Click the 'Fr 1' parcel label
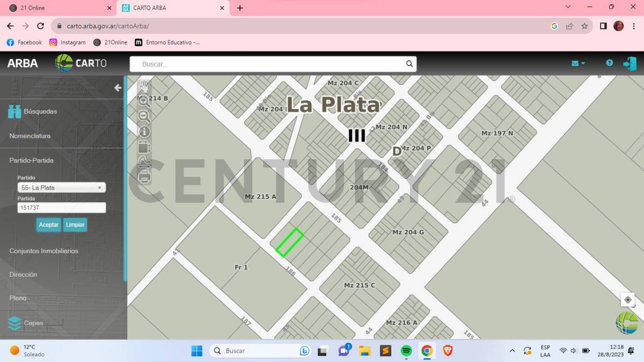This screenshot has width=644, height=362. [x=241, y=267]
